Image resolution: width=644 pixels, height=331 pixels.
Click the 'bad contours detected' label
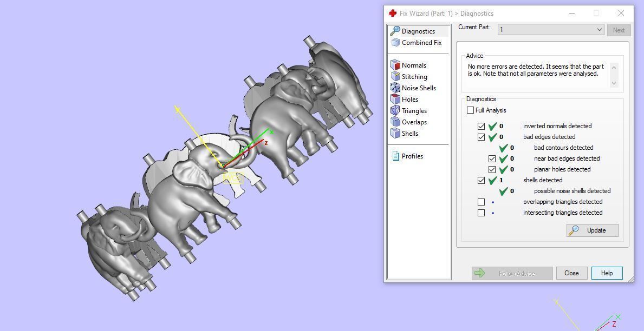[x=563, y=148]
